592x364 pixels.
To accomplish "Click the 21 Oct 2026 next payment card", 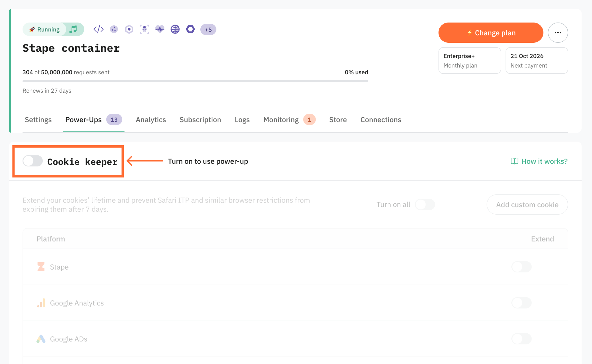I will pos(537,60).
